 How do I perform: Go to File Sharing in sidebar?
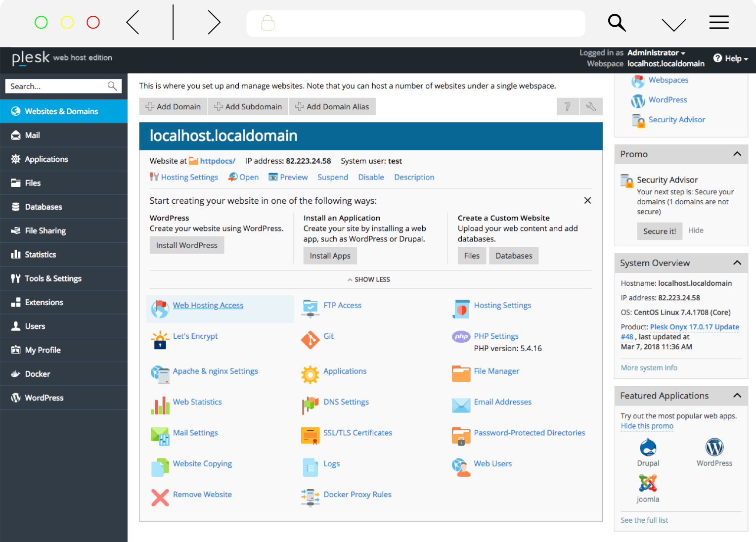(64, 230)
